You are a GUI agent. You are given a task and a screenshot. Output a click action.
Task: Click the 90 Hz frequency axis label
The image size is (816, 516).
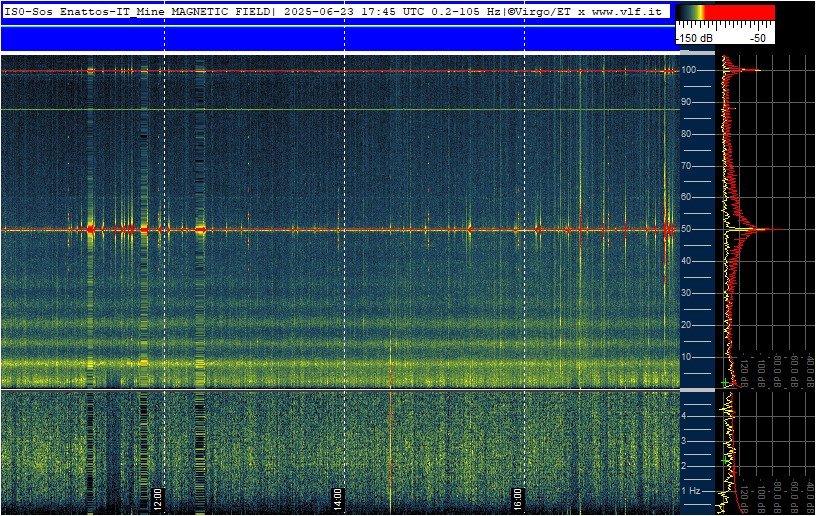tap(686, 102)
